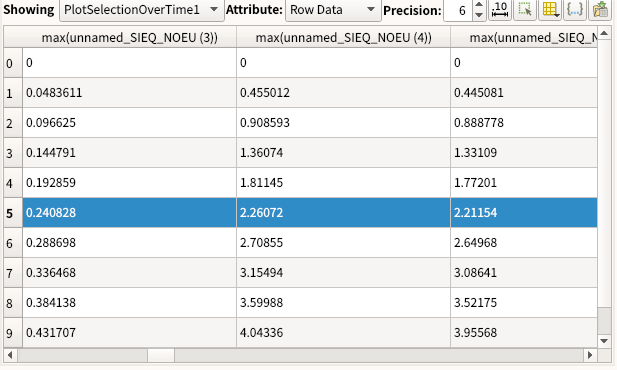Select highlighted cell 2.26072
This screenshot has width=617, height=370.
point(344,213)
